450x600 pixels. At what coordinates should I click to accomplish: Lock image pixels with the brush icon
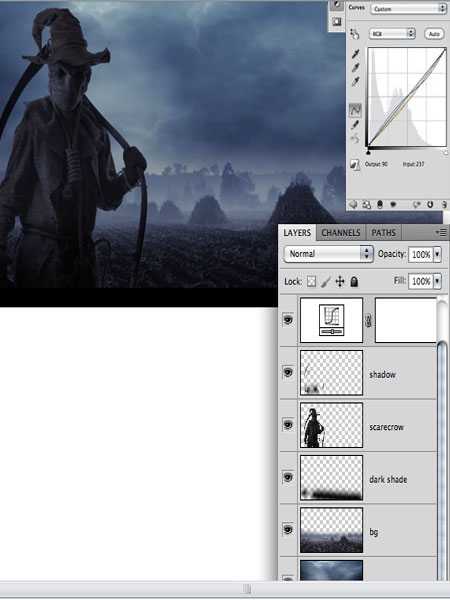pyautogui.click(x=326, y=282)
